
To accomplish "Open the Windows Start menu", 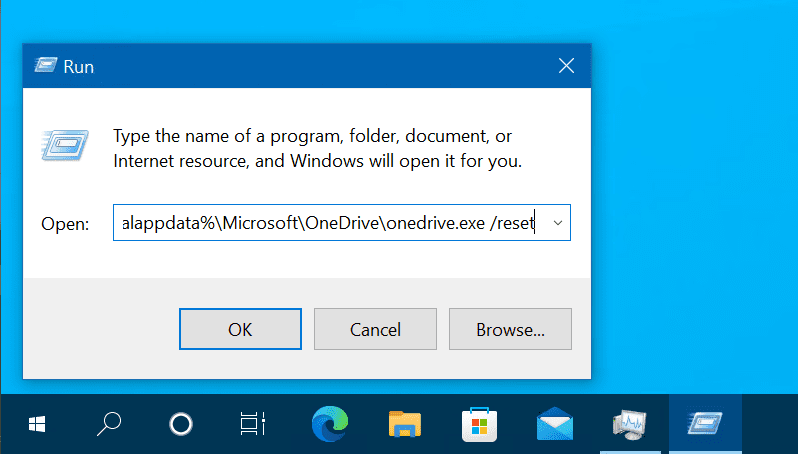I will [37, 424].
